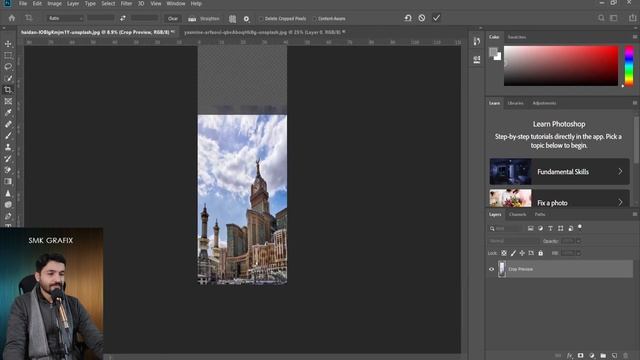Open the Layers panel flyout menu
The image size is (640, 360).
(635, 214)
